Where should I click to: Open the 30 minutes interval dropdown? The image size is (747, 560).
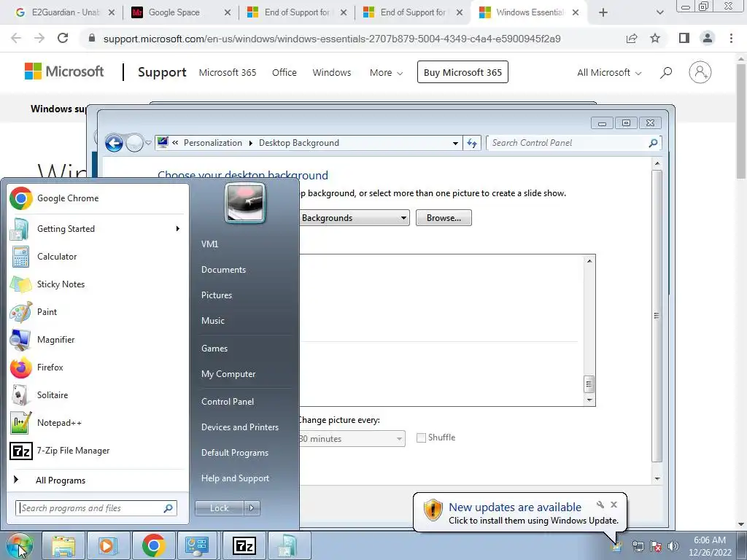[x=352, y=438]
